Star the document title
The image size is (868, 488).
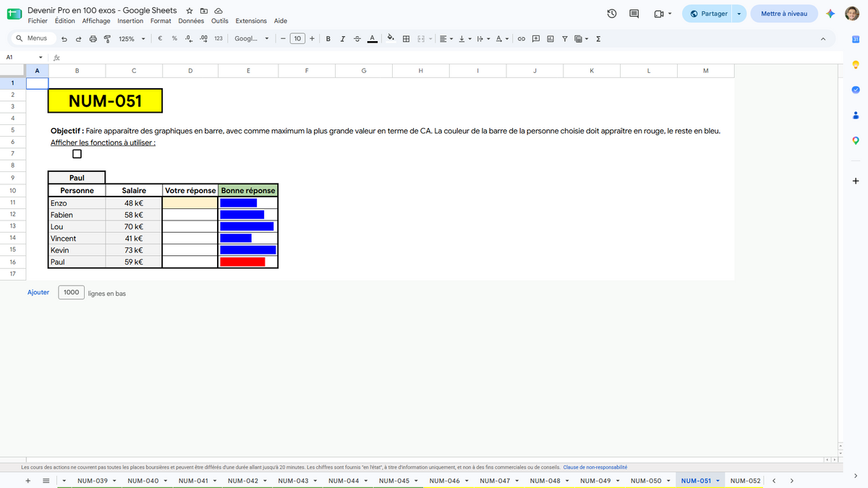[190, 11]
